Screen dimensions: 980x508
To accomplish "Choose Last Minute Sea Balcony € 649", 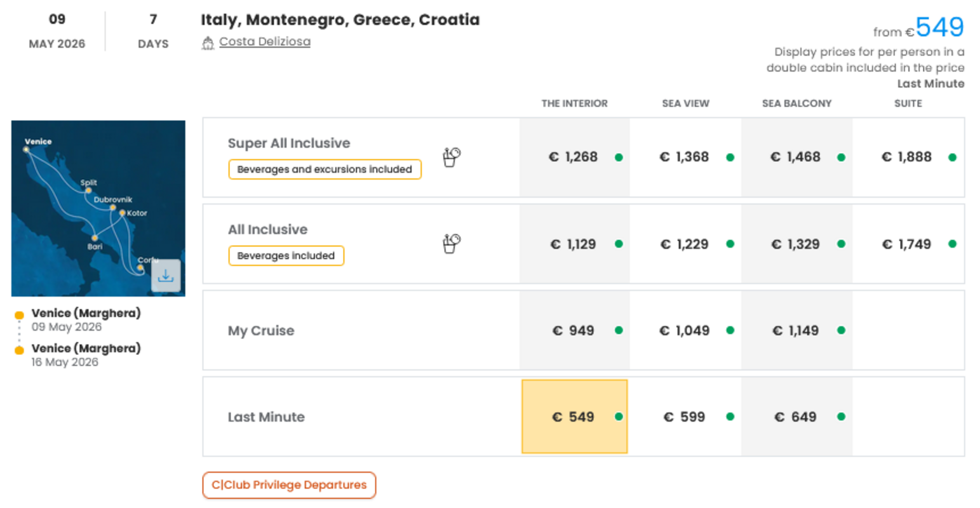I will (x=796, y=417).
